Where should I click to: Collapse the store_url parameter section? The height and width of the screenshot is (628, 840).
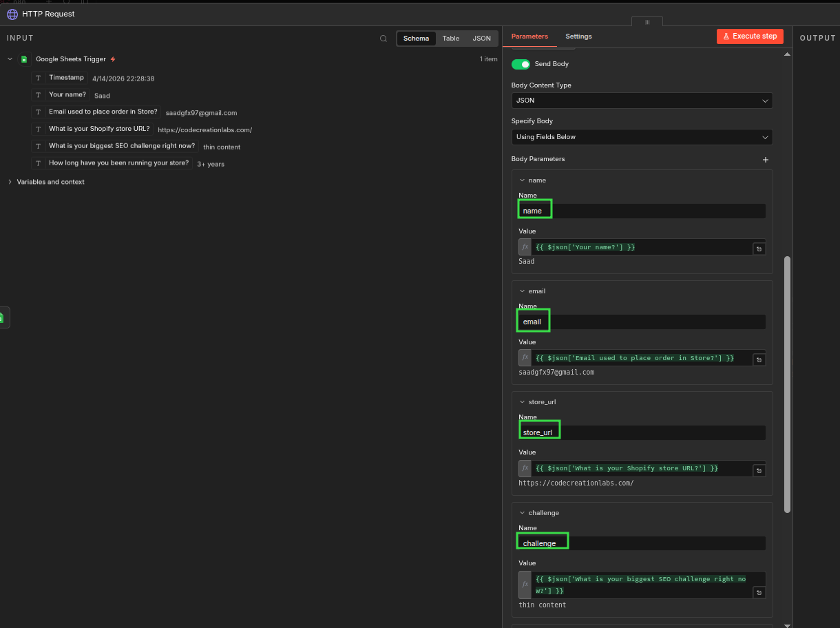tap(522, 402)
